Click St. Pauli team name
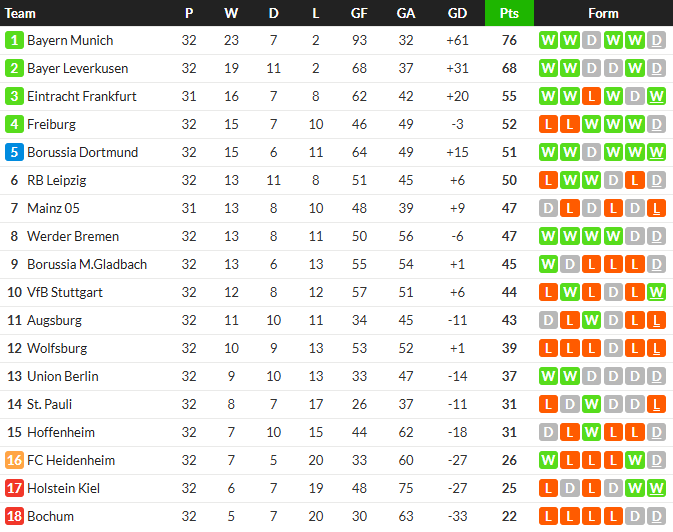This screenshot has width=673, height=532. coord(49,405)
